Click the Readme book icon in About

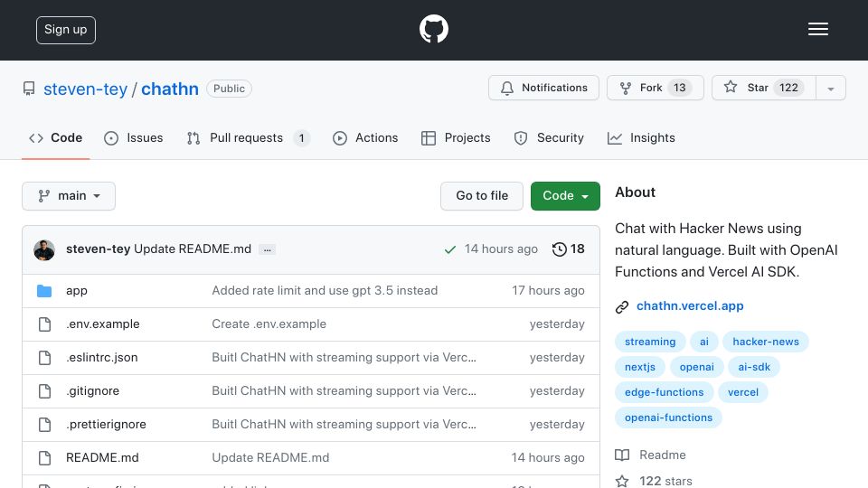(622, 455)
